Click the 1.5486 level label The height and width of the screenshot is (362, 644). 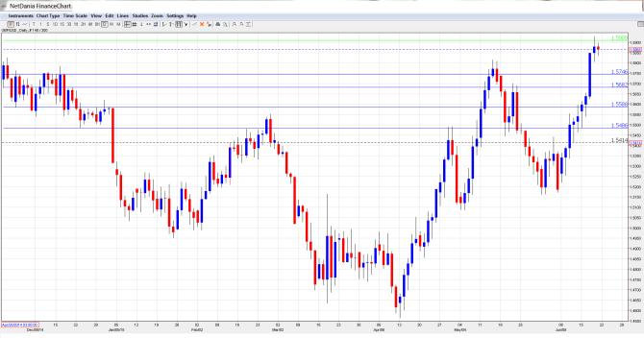point(619,126)
